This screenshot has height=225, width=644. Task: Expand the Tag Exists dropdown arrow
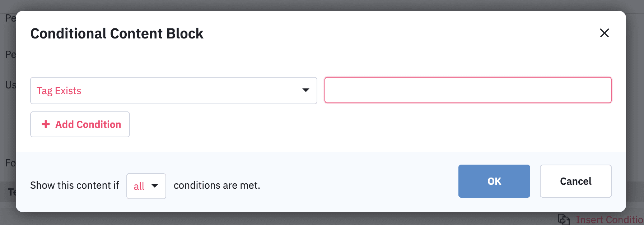tap(305, 90)
